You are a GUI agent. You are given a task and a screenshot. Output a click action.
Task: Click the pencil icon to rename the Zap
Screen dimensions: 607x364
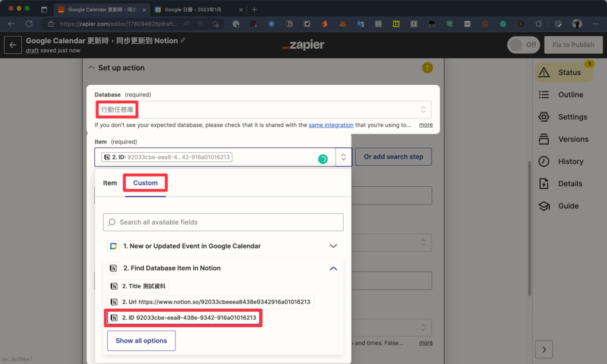[183, 40]
